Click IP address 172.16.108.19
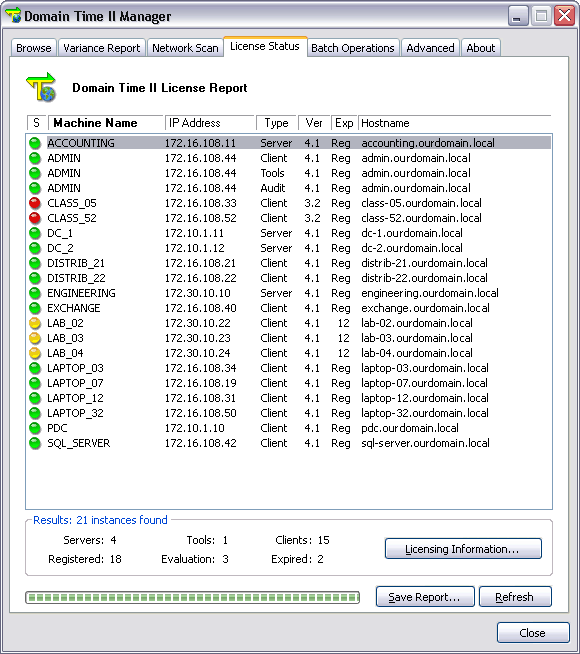This screenshot has width=580, height=654. pos(201,383)
